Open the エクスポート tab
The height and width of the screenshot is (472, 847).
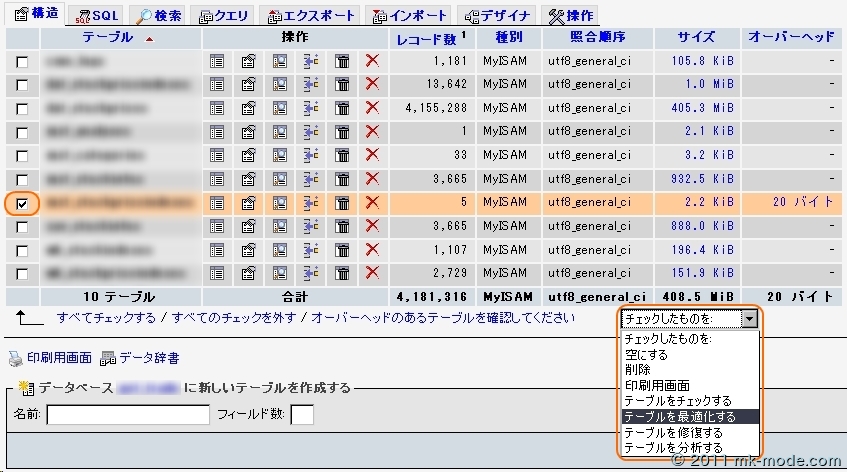[310, 15]
